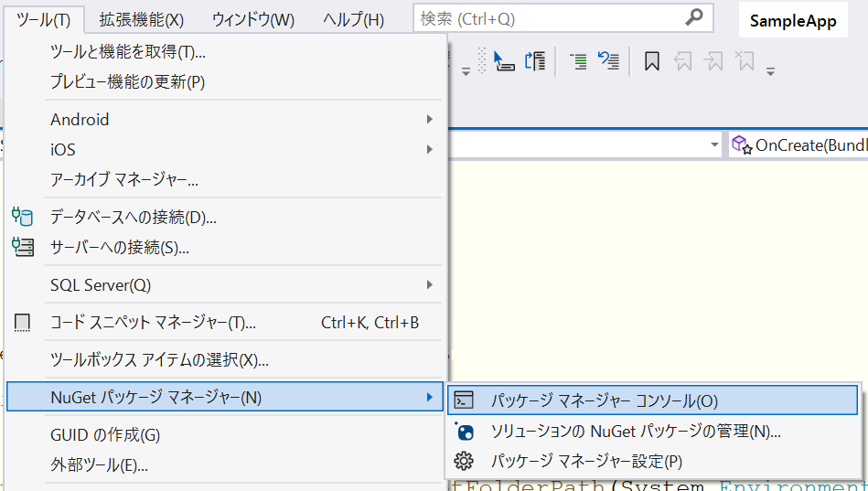
Task: Clear all bookmarks icon
Action: 745,60
